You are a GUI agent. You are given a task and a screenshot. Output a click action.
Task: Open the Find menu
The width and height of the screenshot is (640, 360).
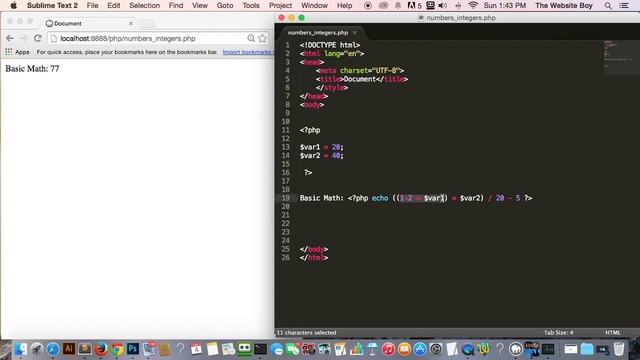176,6
